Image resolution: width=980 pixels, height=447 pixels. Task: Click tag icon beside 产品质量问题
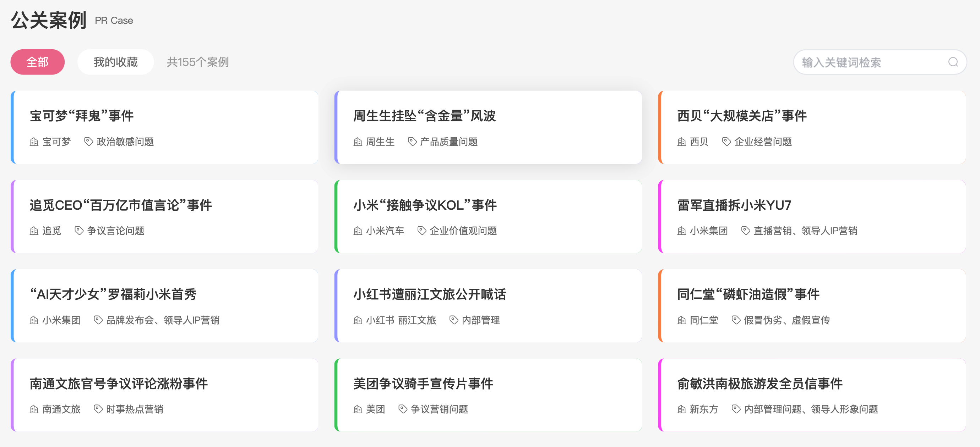(412, 142)
